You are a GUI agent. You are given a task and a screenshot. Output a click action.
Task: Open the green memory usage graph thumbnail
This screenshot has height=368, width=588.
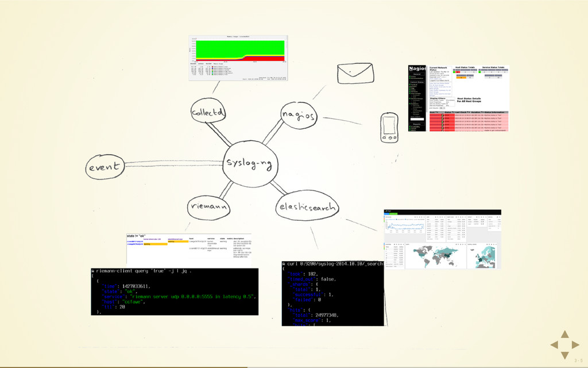tap(238, 58)
